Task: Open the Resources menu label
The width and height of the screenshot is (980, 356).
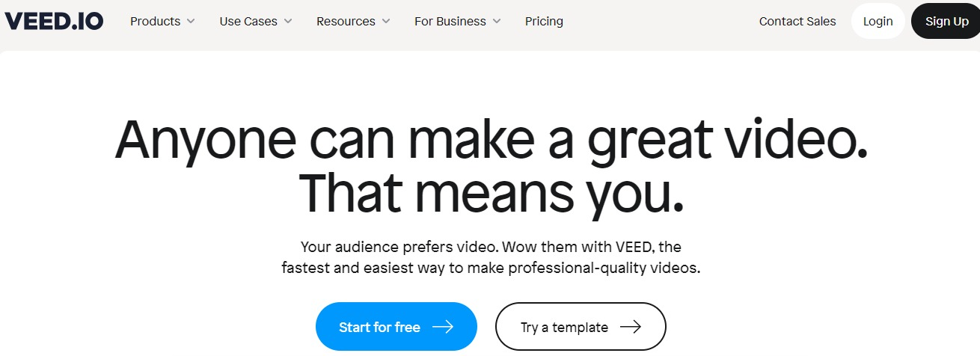Action: coord(345,21)
